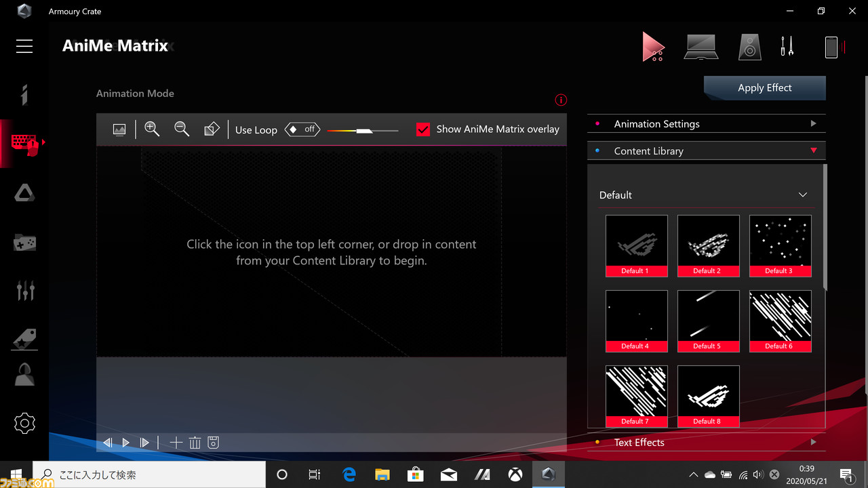Open Cortana circle icon on taskbar
The width and height of the screenshot is (868, 488).
coord(282,474)
